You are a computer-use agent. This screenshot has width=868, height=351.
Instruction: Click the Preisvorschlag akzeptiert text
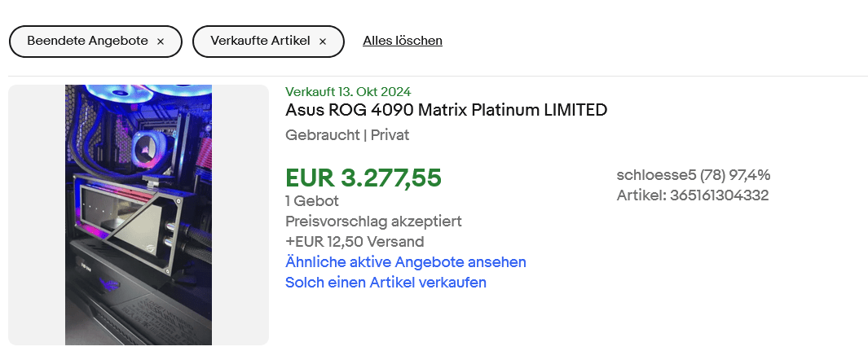tap(374, 222)
